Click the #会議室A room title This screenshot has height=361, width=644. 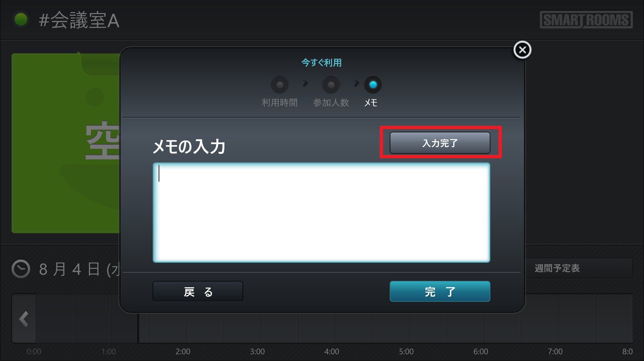pyautogui.click(x=79, y=20)
